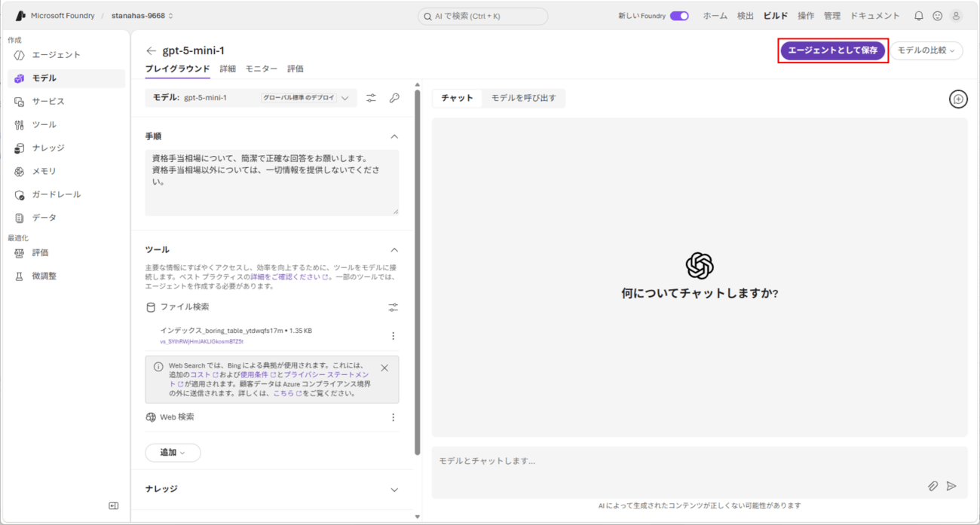Open file search settings sliders icon
The height and width of the screenshot is (525, 980).
(393, 307)
